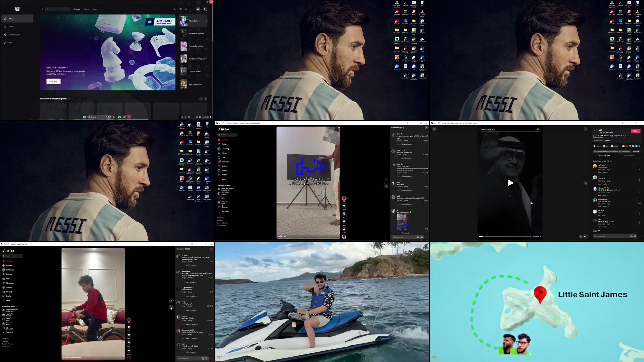Click the share arrow icon on the video
Screen dimensions: 644x362
tap(344, 229)
